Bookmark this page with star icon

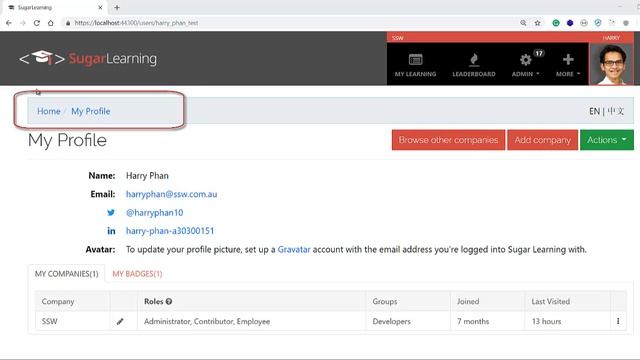click(x=538, y=23)
